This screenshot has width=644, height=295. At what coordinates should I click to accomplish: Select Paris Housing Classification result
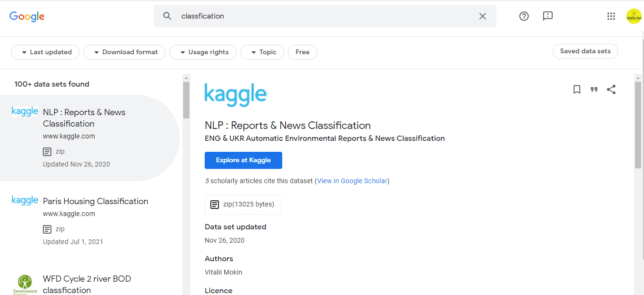90,220
